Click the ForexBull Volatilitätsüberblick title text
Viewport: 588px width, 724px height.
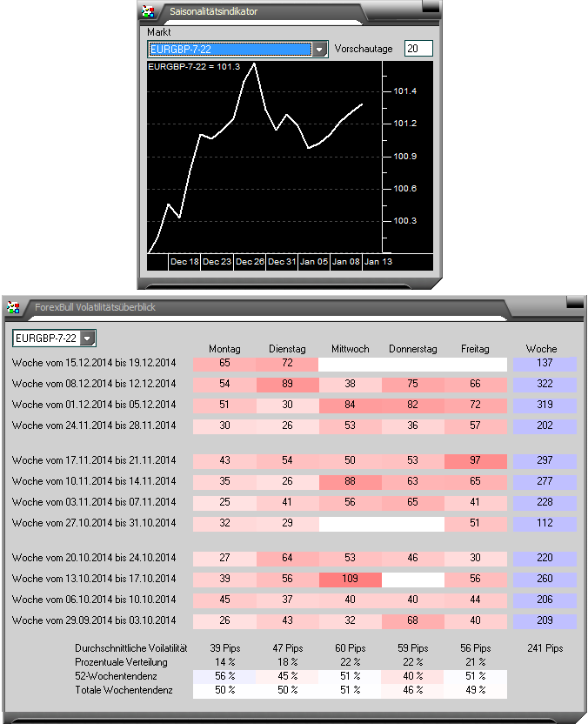point(95,307)
